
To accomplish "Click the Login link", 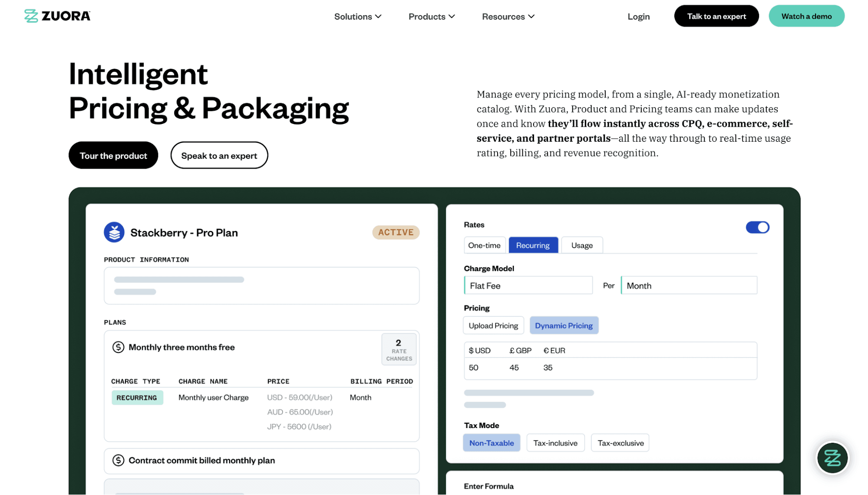I will (x=638, y=17).
